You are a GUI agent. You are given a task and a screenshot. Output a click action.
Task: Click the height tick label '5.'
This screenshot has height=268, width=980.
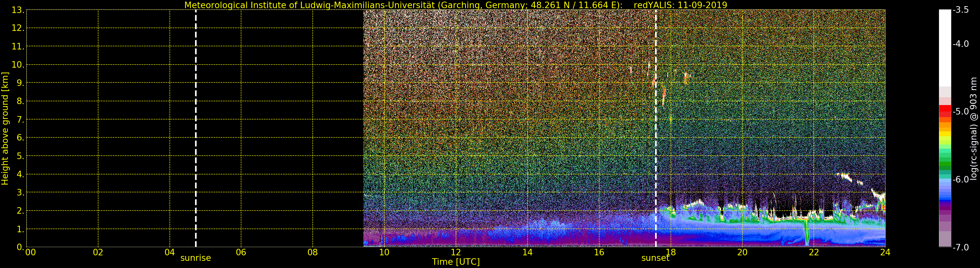[21, 156]
